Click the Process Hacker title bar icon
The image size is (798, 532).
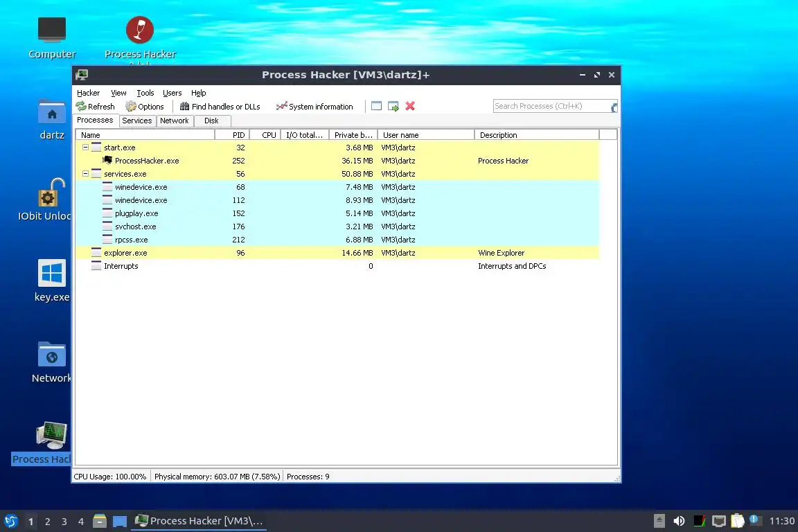pyautogui.click(x=82, y=75)
